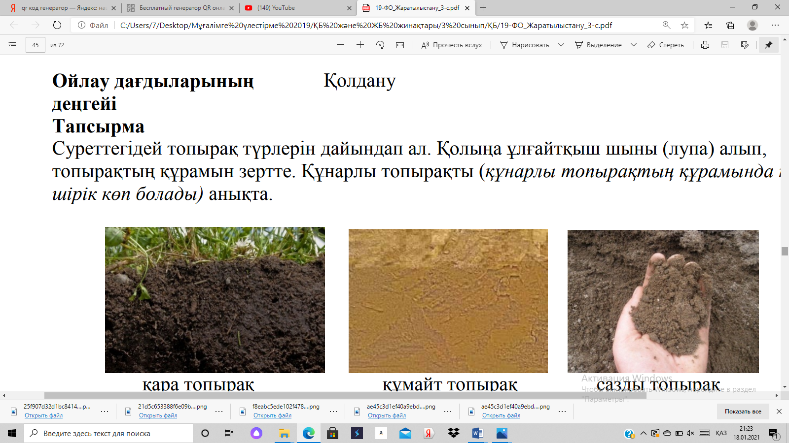
Task: Add this page to favorites star
Action: click(684, 25)
